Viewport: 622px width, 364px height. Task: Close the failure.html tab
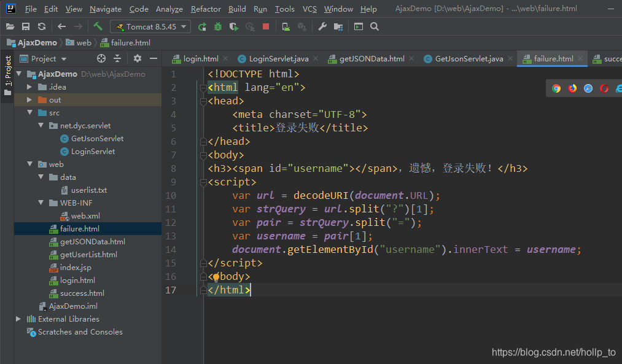[x=580, y=58]
